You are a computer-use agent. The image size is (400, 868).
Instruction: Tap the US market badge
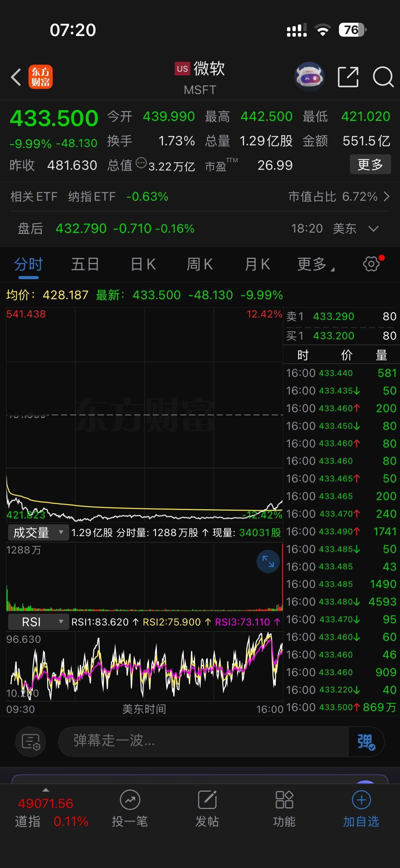point(182,69)
